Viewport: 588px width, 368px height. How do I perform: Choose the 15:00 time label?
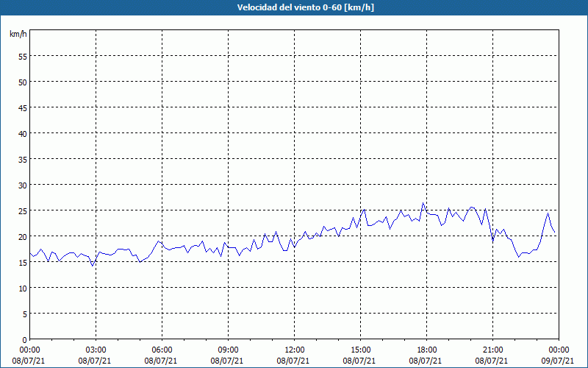360,350
